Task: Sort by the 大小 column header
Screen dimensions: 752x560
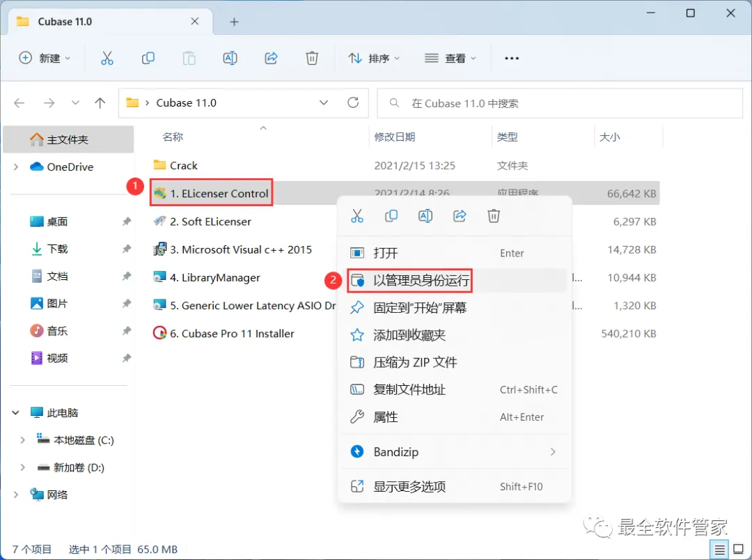Action: click(x=609, y=137)
